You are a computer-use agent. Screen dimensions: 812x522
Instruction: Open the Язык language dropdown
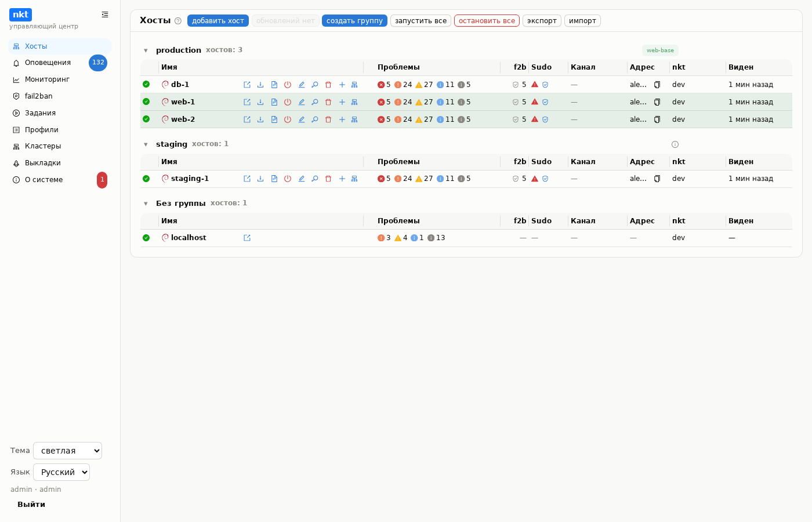tap(61, 472)
